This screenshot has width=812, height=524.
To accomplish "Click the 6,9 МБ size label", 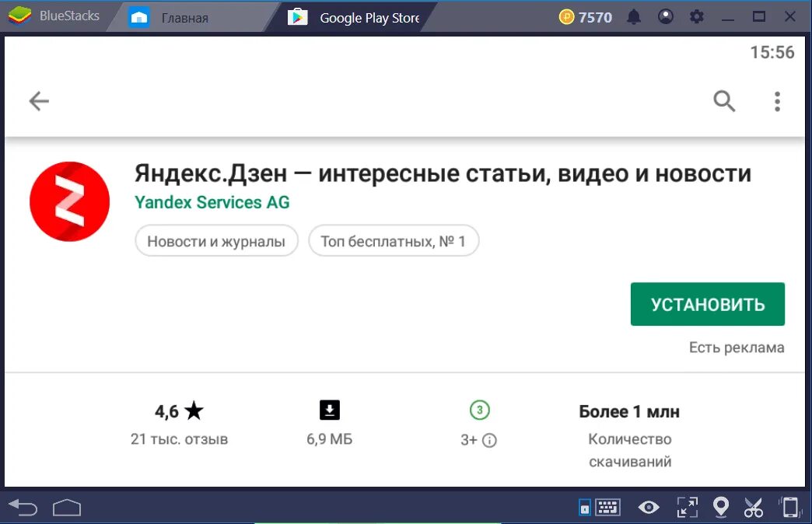I will pyautogui.click(x=329, y=439).
